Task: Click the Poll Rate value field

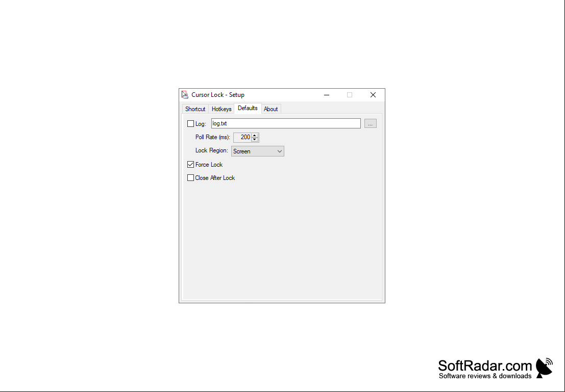Action: [x=242, y=137]
